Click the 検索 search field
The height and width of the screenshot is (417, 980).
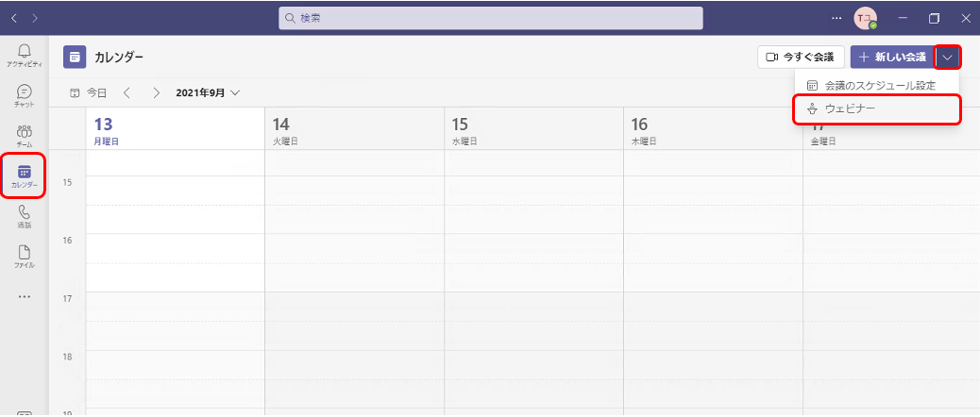pos(491,18)
